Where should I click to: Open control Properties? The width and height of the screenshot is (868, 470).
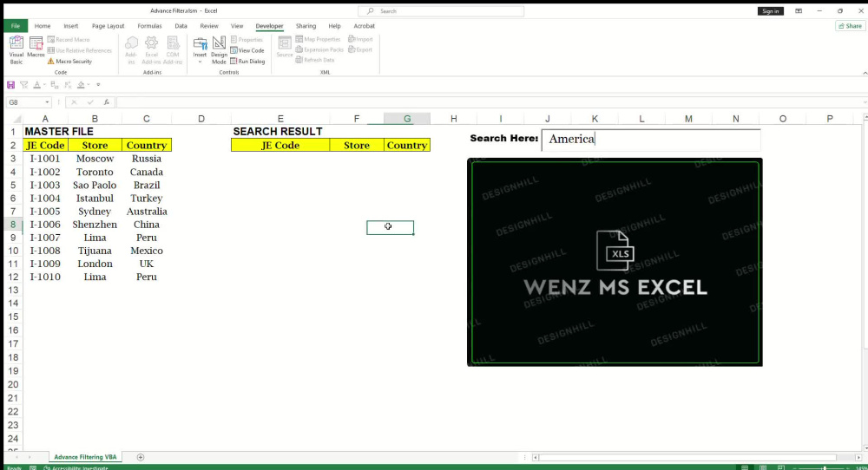(x=247, y=40)
